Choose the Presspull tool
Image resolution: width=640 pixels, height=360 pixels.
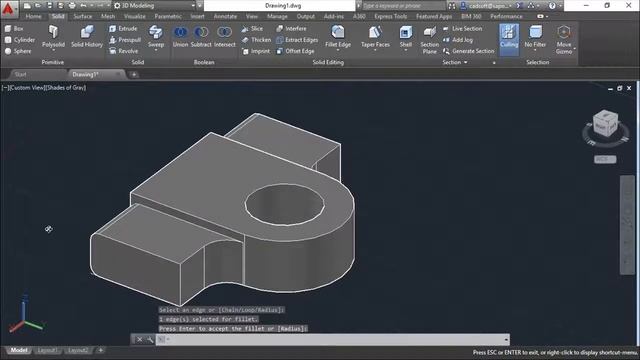coord(124,40)
